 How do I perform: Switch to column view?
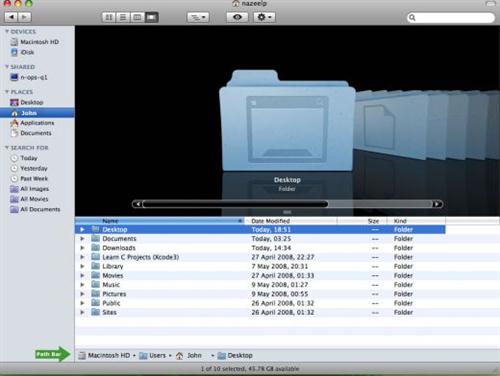[137, 17]
